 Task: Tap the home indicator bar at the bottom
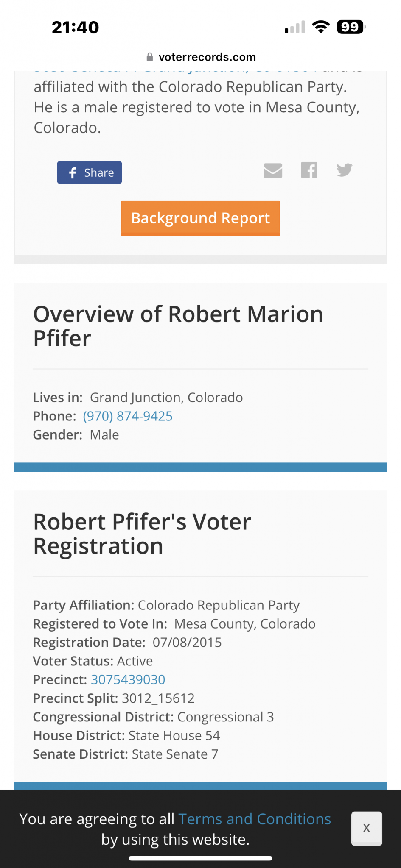pos(200,858)
